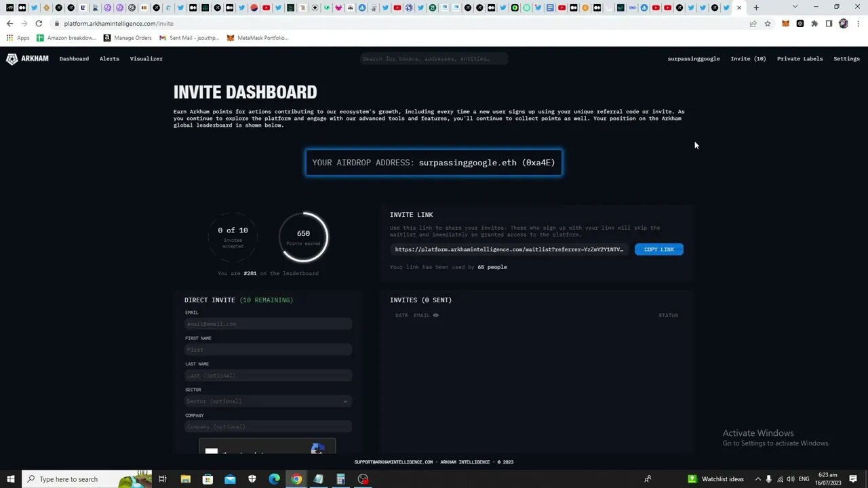Open Calculator from taskbar
The image size is (868, 488).
[340, 479]
